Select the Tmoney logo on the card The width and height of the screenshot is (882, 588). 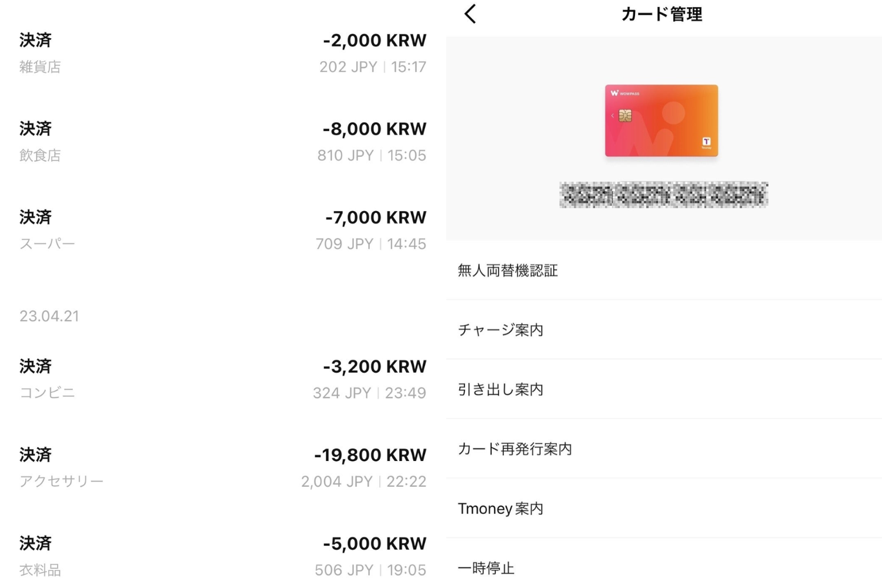coord(706,141)
